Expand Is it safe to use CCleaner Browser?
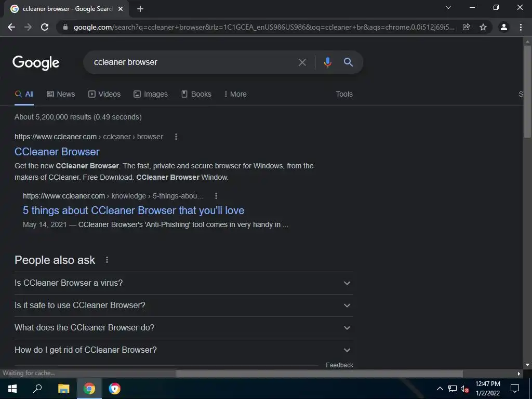This screenshot has height=399, width=532. tap(183, 305)
